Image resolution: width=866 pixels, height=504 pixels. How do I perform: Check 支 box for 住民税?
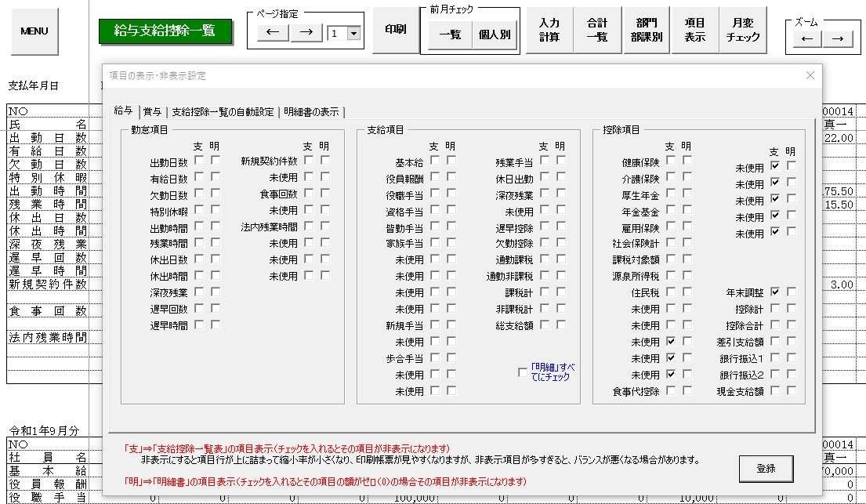point(671,292)
